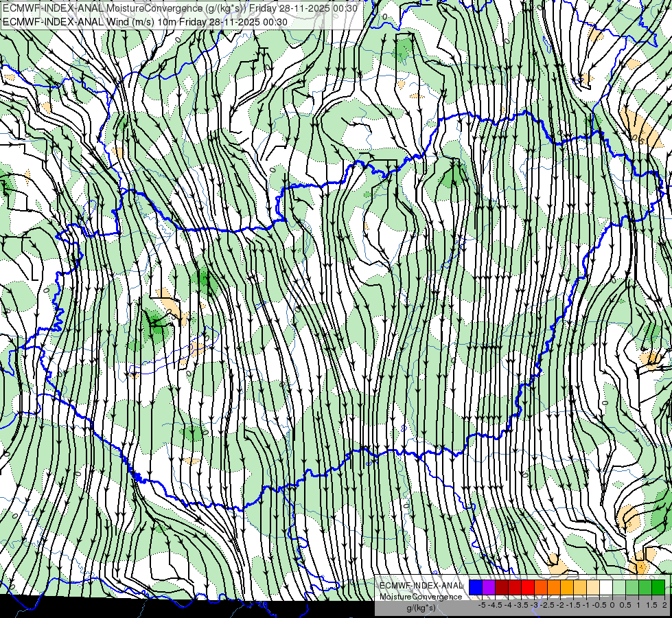The image size is (672, 618).
Task: Select the amber swatch between -2 and -1.5
Action: 566,587
